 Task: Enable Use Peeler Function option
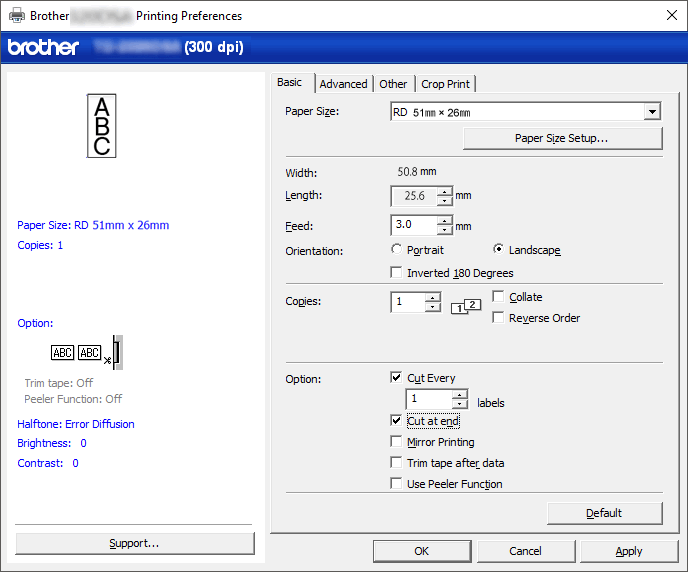(x=397, y=484)
